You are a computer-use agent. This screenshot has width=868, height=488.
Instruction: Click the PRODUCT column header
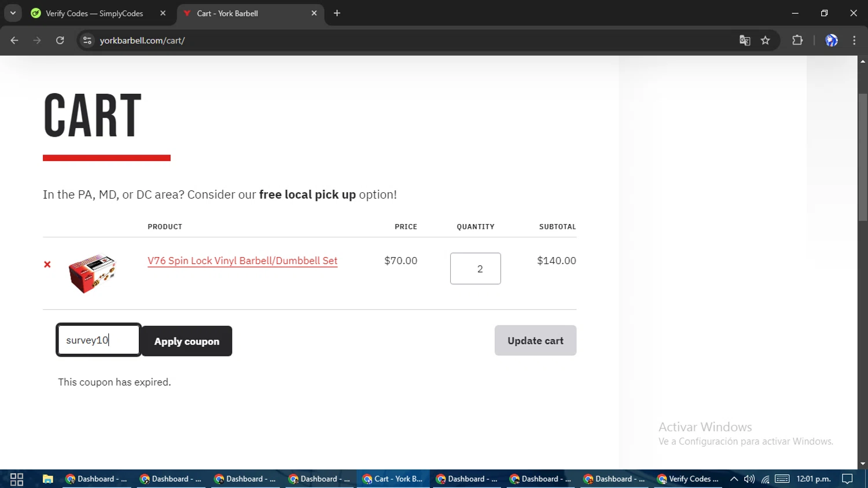[165, 226]
